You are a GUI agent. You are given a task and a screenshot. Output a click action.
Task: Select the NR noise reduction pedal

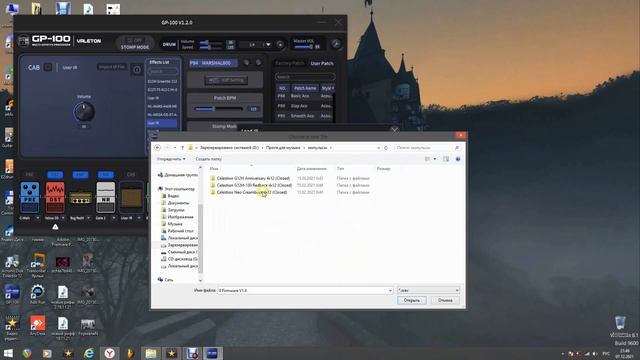coord(106,197)
